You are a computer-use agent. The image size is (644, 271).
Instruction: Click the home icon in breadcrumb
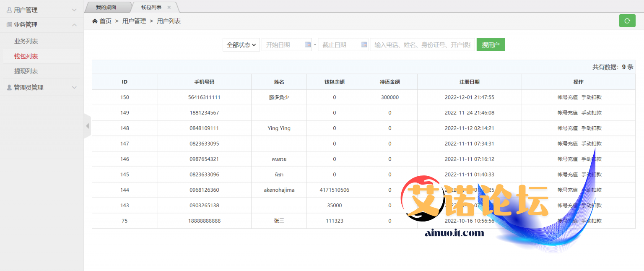(95, 21)
